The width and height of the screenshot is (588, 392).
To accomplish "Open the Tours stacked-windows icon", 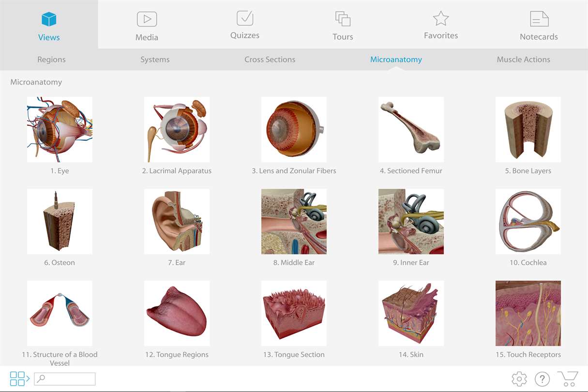I will (343, 19).
